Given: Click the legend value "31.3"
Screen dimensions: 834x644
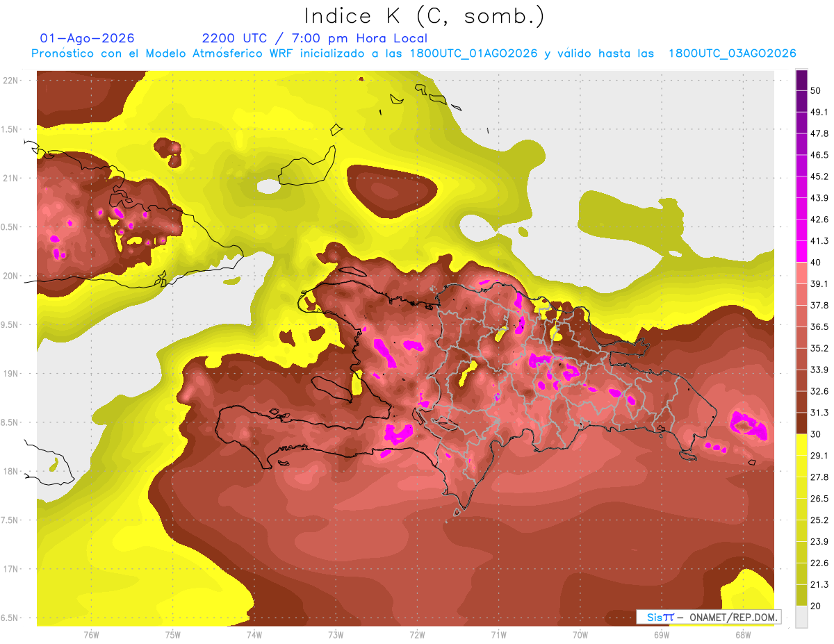Looking at the screenshot, I should (819, 413).
